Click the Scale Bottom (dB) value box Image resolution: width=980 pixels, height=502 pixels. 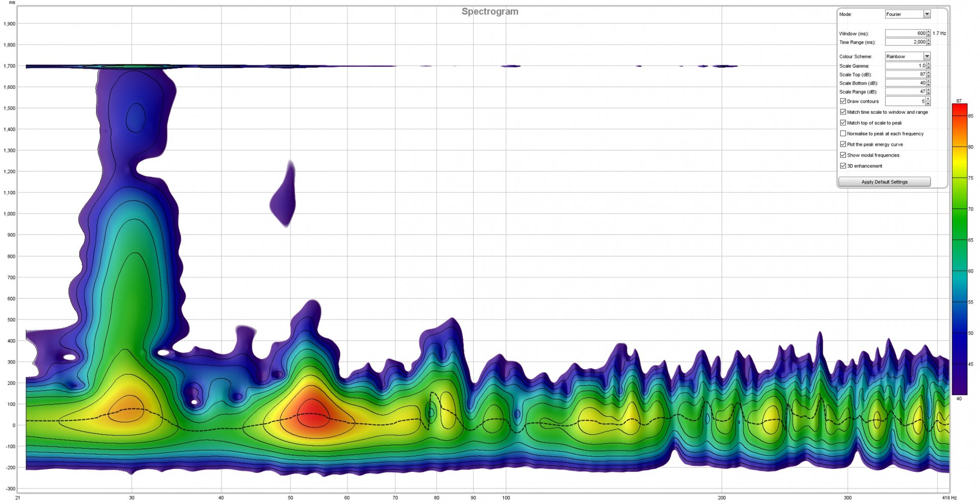point(905,83)
